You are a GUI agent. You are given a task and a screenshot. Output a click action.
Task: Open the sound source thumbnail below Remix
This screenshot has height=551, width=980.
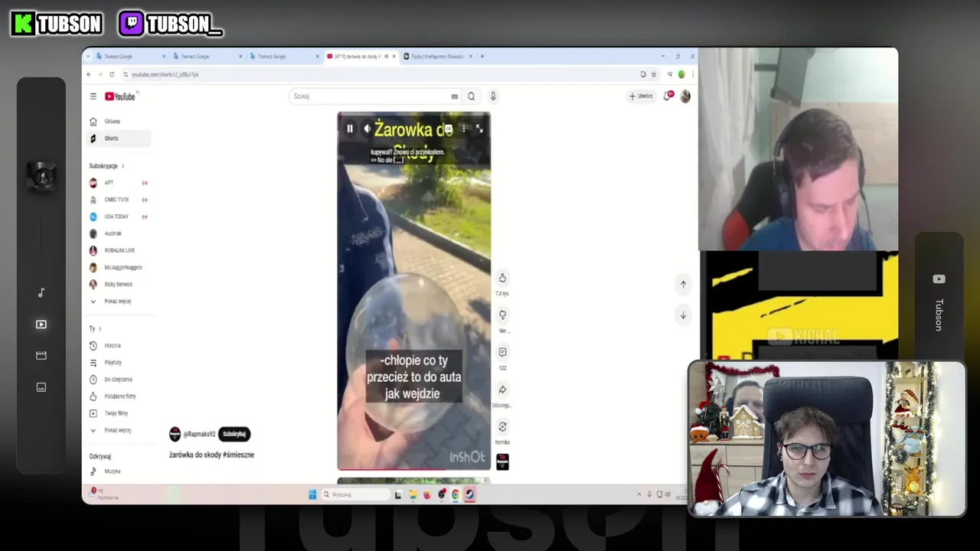(x=502, y=461)
